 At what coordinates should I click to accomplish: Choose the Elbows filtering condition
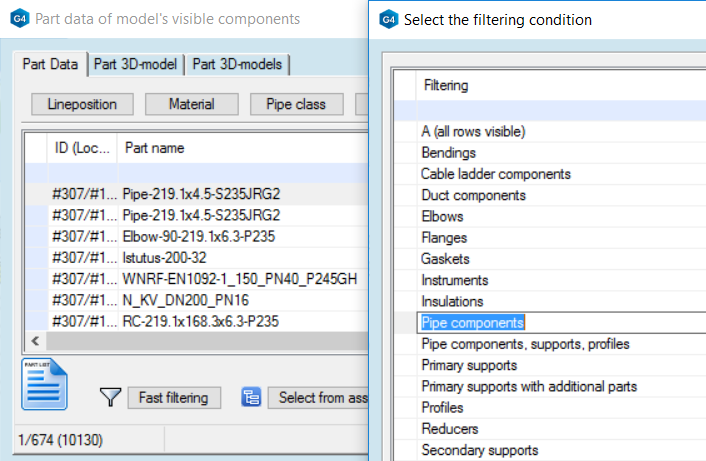click(x=444, y=217)
